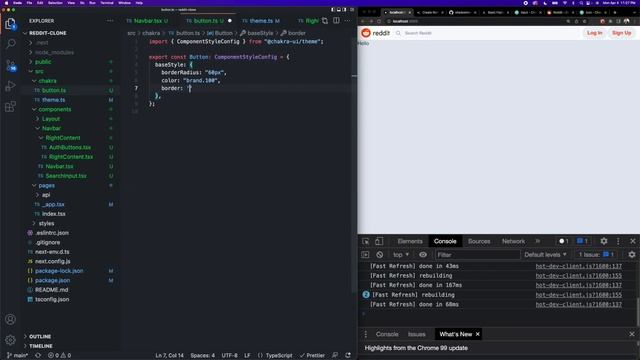This screenshot has height=360, width=640.
Task: Switch to the Sources tab in DevTools
Action: pyautogui.click(x=479, y=241)
